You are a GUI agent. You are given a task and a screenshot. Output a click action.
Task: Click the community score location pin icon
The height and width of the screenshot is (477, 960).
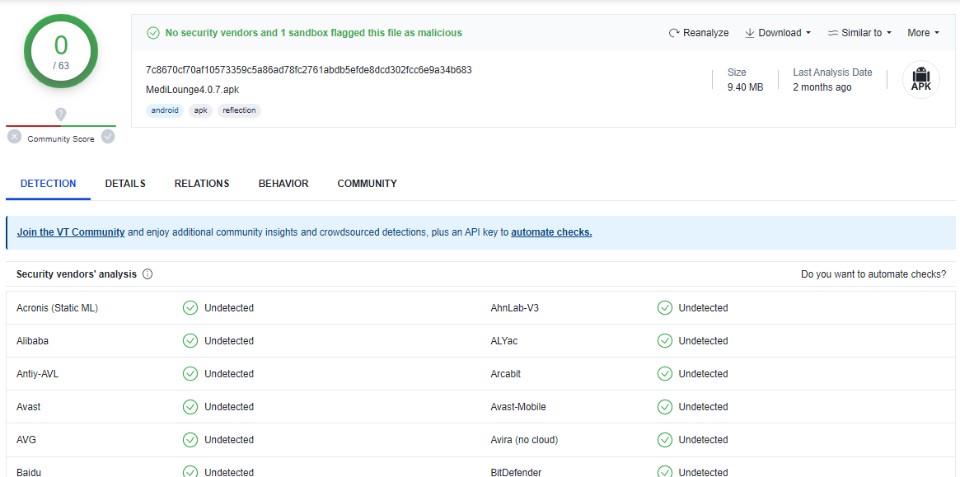tap(61, 115)
